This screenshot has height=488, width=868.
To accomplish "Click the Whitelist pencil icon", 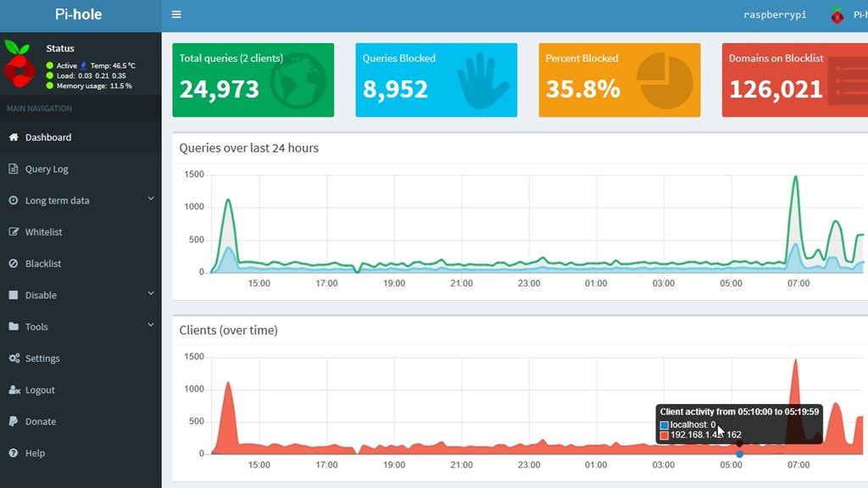I will (x=14, y=232).
